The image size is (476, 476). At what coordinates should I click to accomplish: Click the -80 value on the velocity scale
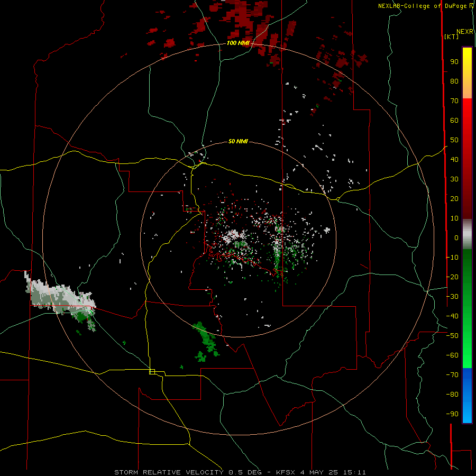point(452,395)
